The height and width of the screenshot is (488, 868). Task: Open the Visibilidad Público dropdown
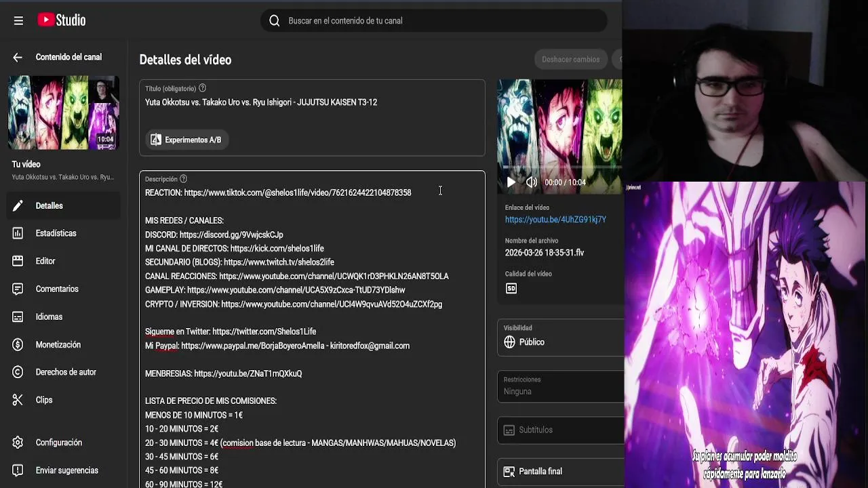(x=560, y=337)
